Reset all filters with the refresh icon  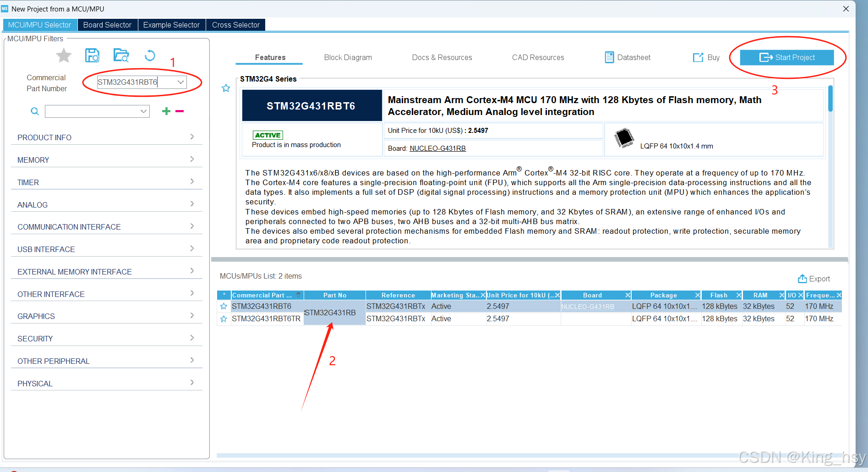tap(150, 55)
